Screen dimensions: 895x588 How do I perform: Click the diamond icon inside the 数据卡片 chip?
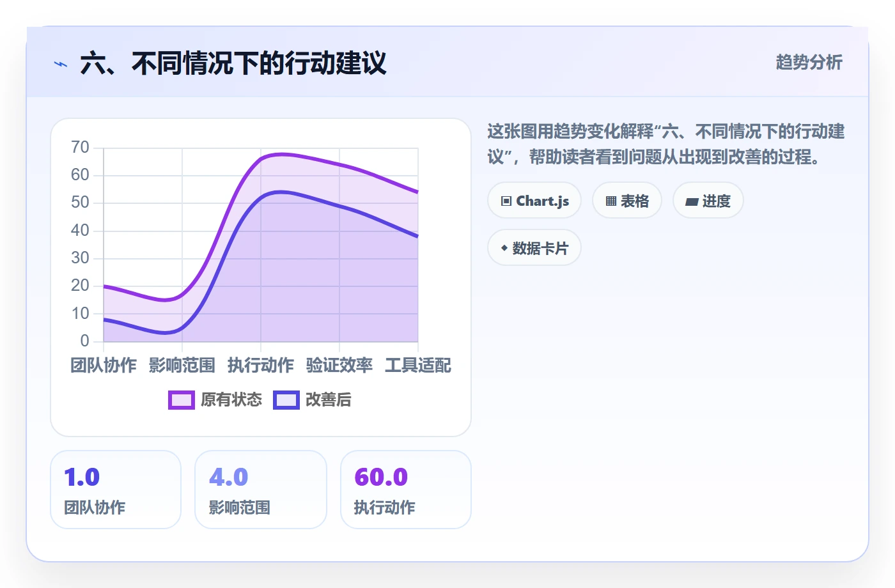coord(504,248)
